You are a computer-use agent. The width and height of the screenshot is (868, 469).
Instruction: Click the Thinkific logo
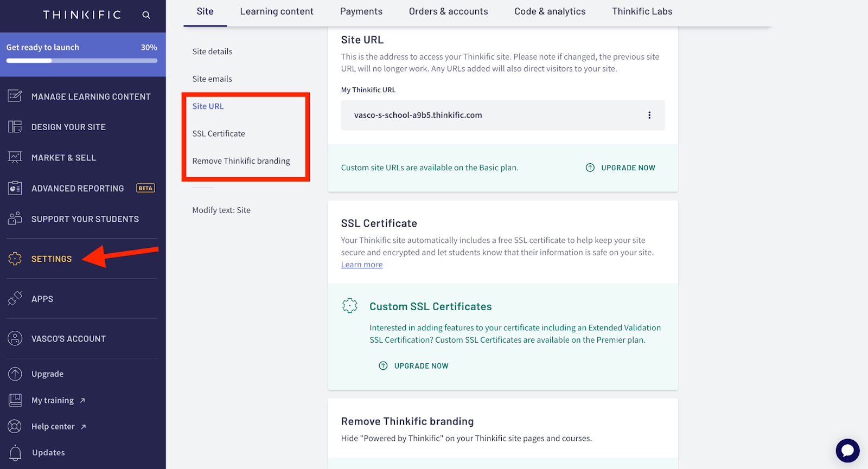point(82,15)
